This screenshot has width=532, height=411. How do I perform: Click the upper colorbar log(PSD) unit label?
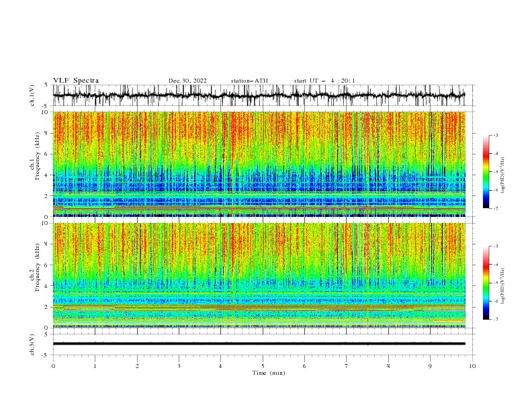[x=502, y=175]
